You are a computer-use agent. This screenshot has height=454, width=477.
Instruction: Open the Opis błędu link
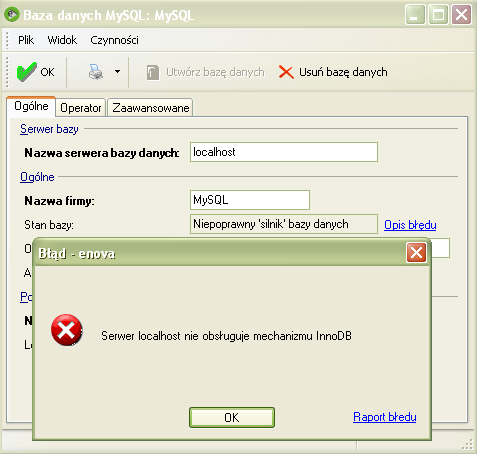tap(410, 225)
